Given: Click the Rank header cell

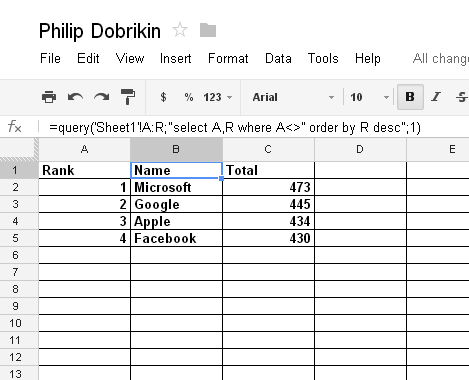Looking at the screenshot, I should (x=85, y=170).
